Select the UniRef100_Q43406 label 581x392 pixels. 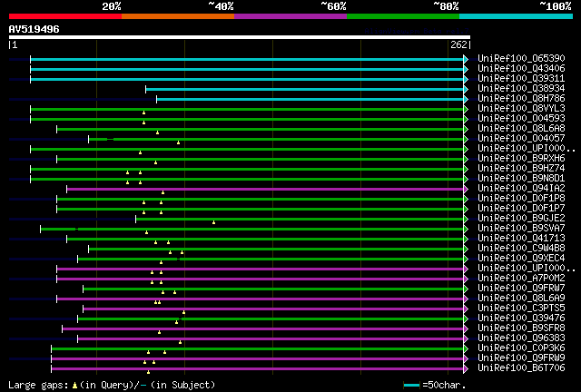pos(521,69)
